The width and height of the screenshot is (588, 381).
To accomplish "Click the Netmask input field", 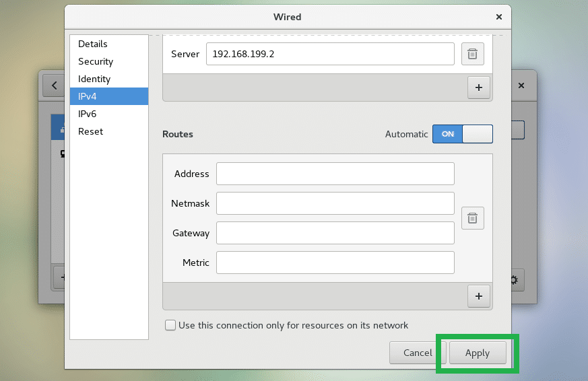I will click(x=335, y=203).
